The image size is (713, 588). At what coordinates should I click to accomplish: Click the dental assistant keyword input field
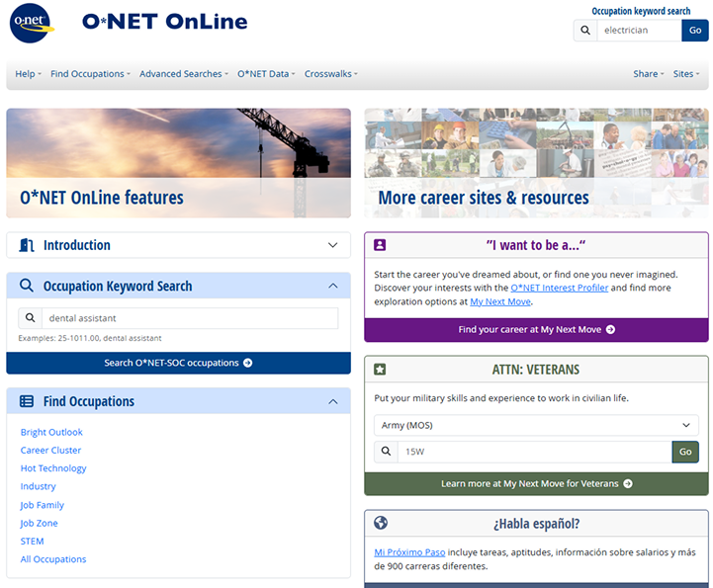click(190, 318)
